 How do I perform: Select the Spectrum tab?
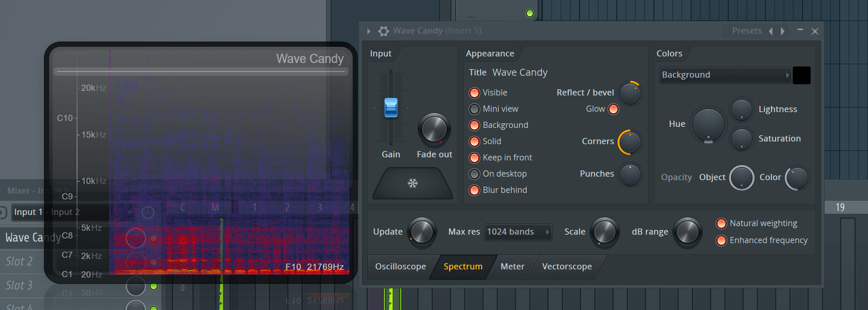click(463, 267)
